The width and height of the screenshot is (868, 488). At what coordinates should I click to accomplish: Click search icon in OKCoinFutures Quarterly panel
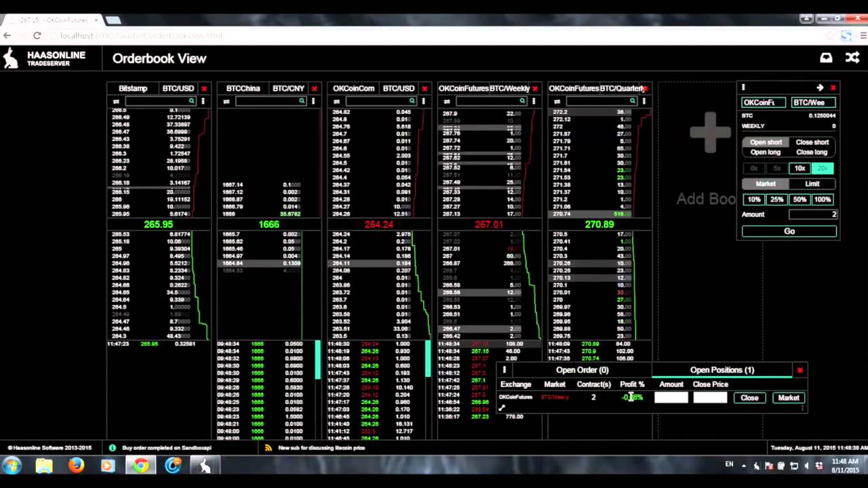click(x=633, y=101)
